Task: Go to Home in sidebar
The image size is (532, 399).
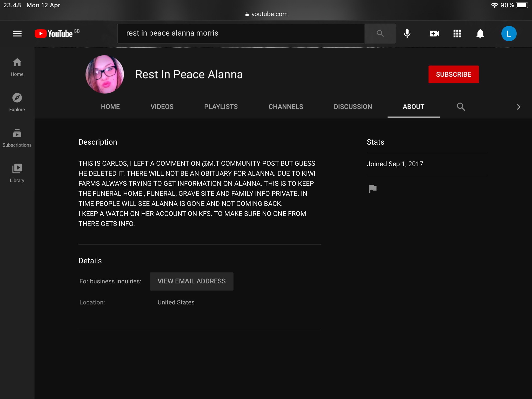Action: pyautogui.click(x=17, y=67)
